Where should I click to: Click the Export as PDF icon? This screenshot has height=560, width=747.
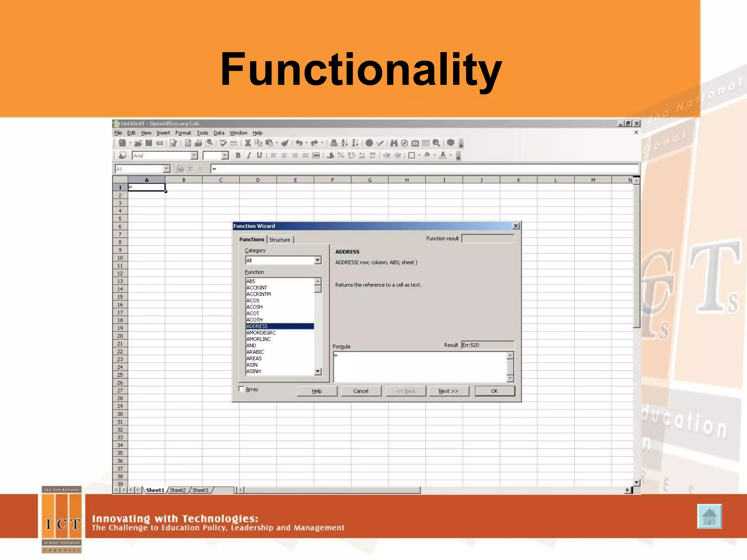tap(188, 143)
